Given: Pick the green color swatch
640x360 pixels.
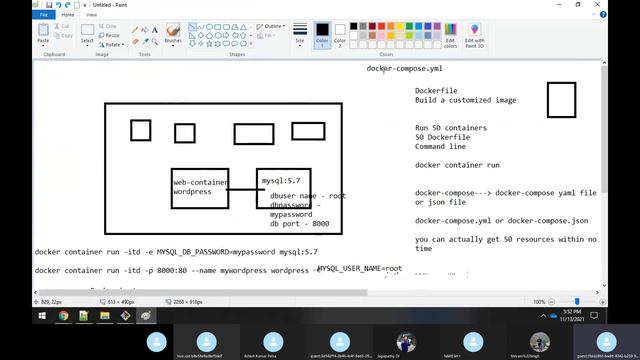Looking at the screenshot, I should pyautogui.click(x=409, y=26).
